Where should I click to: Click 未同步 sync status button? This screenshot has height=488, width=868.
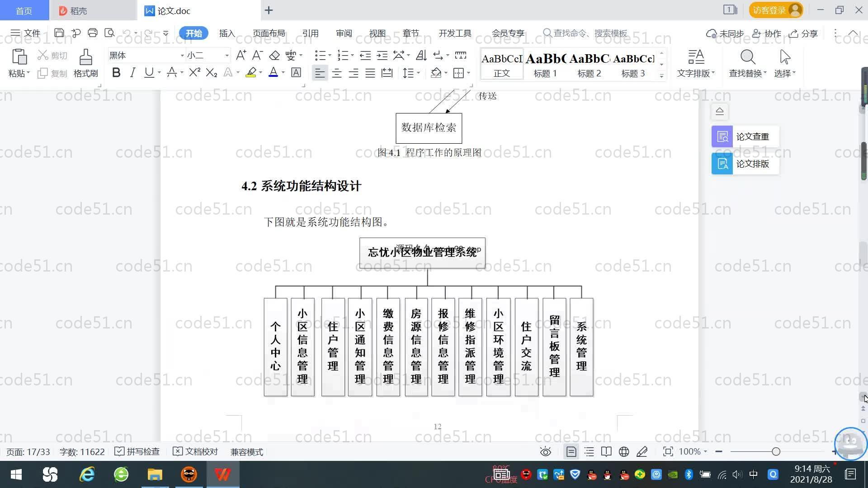pos(725,33)
